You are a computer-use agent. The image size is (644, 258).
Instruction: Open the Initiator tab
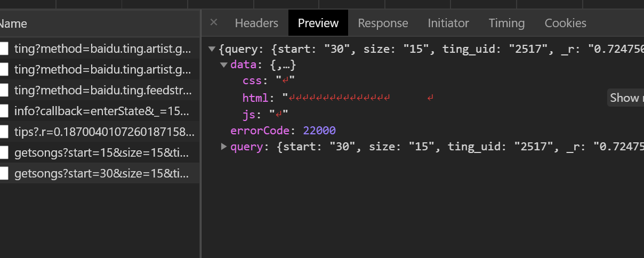(x=448, y=23)
